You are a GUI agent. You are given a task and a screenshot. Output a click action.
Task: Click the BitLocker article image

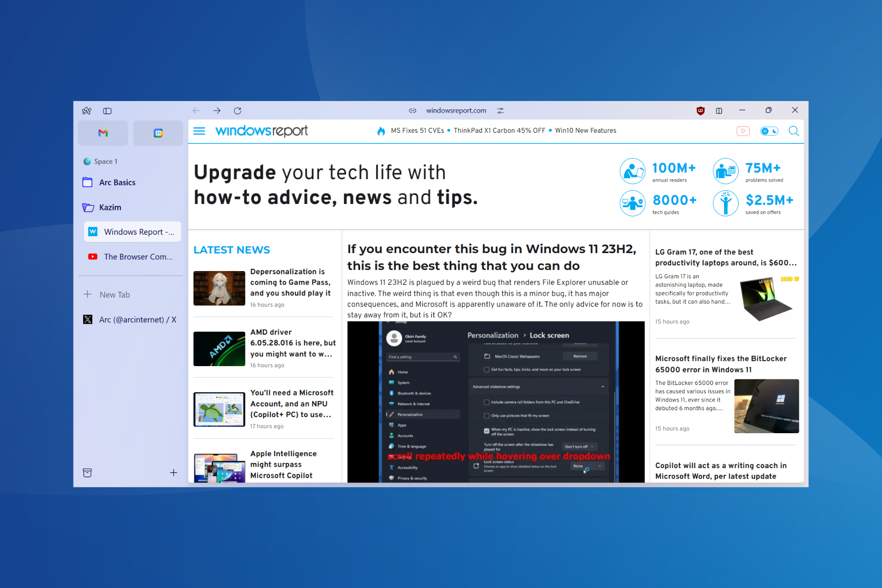(767, 406)
